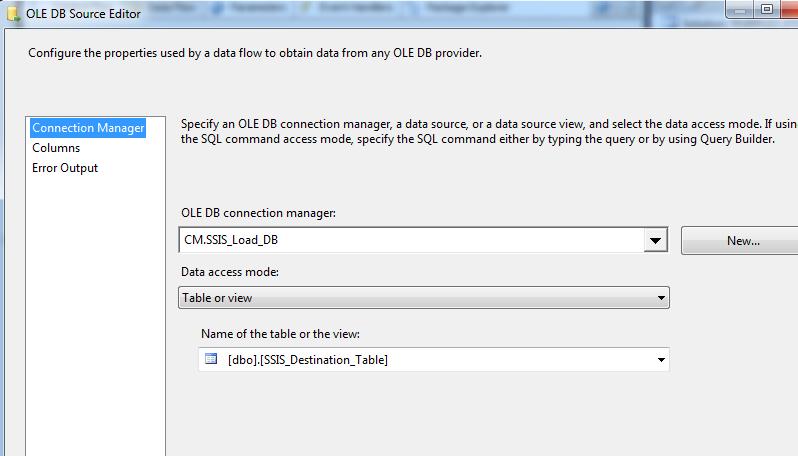Click the 'Table or view' access mode text

(x=217, y=298)
